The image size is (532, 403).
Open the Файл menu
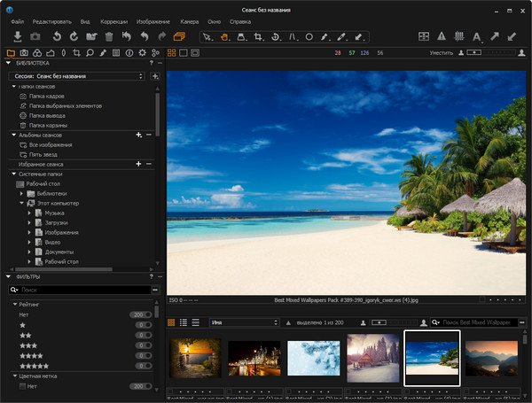(15, 19)
